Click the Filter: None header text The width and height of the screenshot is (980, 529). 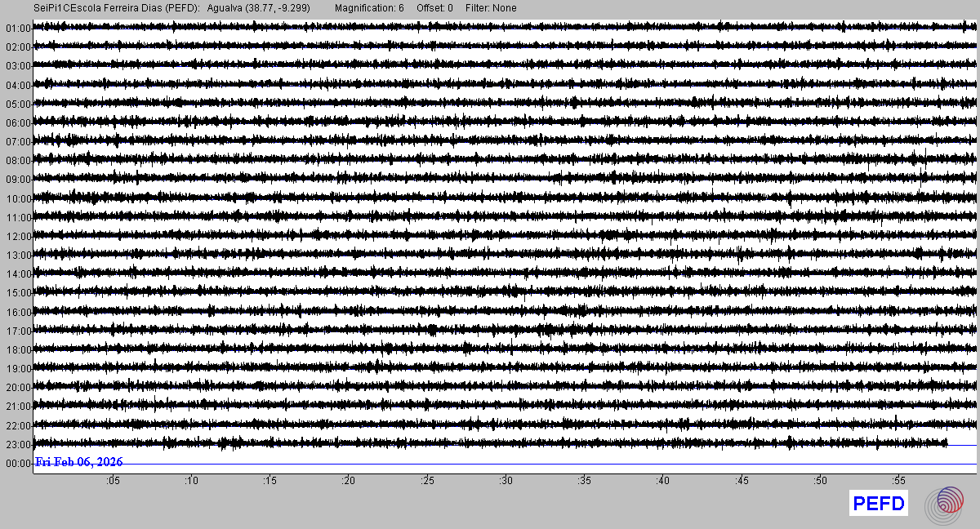point(491,8)
